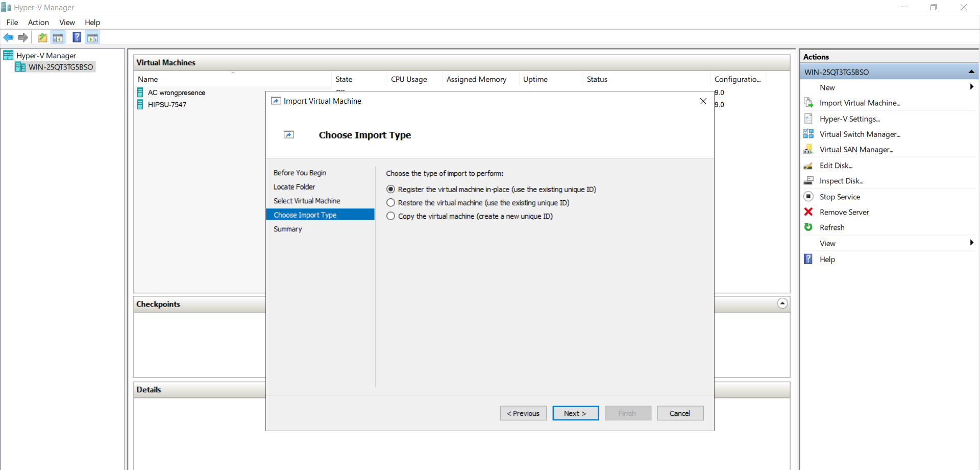Screen dimensions: 980x470
Task: Collapse the Checkpoints pane with its arrow
Action: coord(782,303)
